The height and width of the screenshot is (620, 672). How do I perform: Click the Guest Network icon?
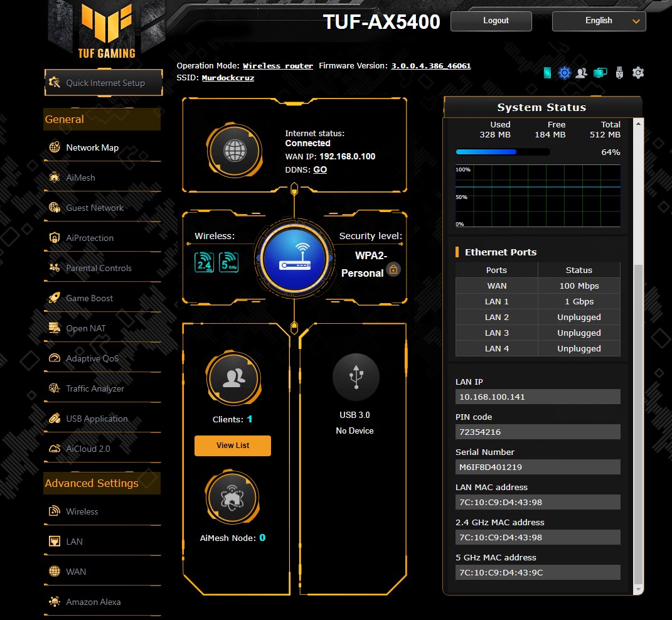(x=55, y=208)
